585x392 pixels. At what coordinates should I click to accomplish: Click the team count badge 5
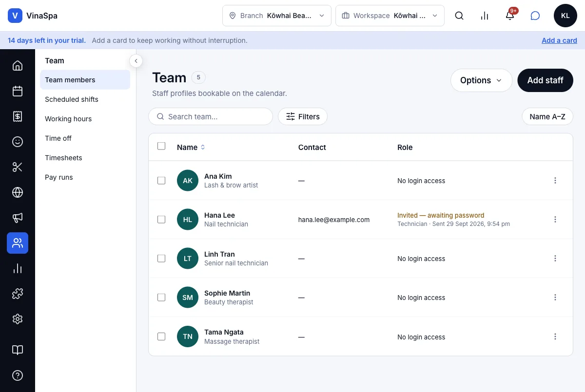[x=198, y=77]
